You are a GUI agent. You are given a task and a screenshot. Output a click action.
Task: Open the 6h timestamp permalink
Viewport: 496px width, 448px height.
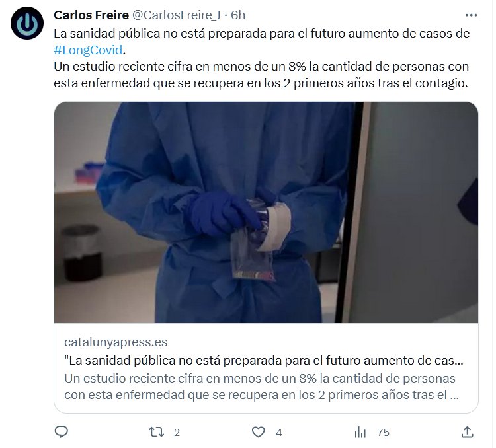pyautogui.click(x=238, y=15)
